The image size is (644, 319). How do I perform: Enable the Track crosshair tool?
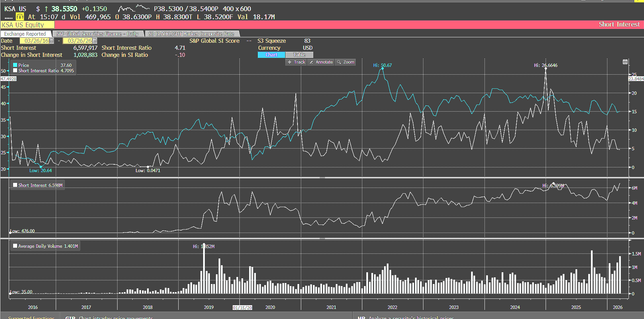click(x=296, y=62)
